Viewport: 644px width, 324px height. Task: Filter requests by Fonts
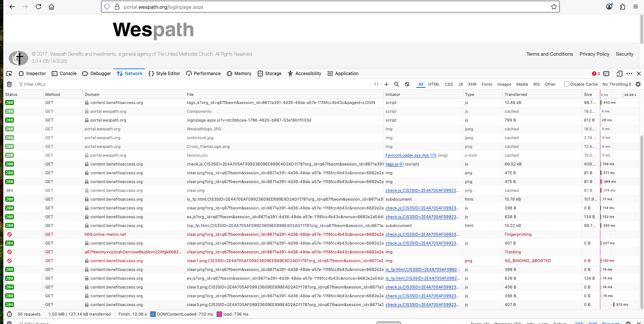tap(487, 84)
